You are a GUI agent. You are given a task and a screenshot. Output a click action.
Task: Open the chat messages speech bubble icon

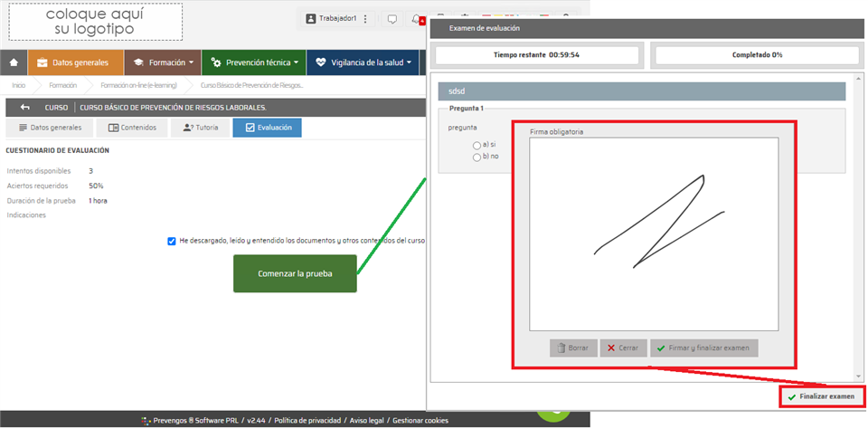click(392, 19)
